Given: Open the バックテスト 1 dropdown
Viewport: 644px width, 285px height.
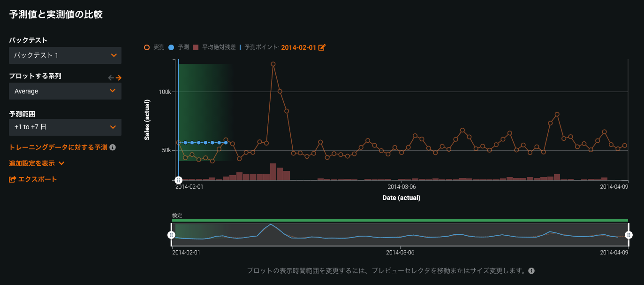Looking at the screenshot, I should (65, 55).
